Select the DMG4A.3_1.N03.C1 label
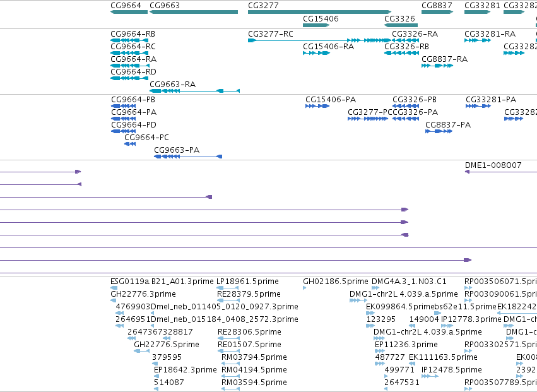The width and height of the screenshot is (537, 392). tap(409, 282)
